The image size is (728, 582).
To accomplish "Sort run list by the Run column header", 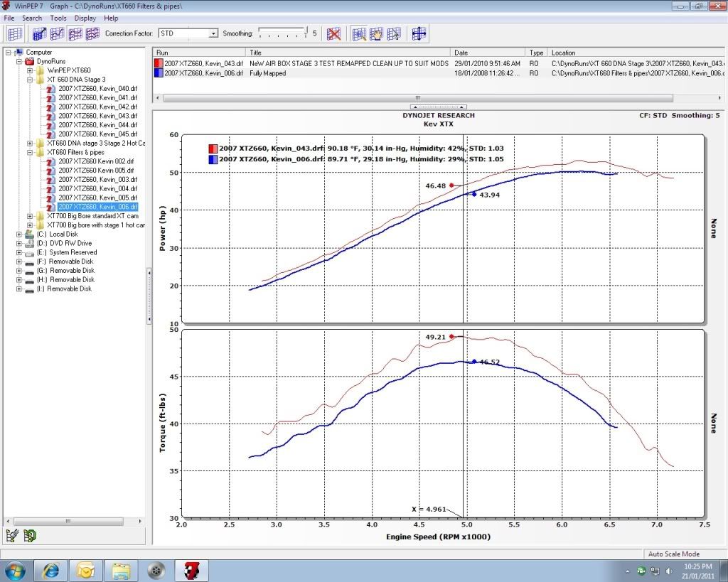I will tap(200, 53).
